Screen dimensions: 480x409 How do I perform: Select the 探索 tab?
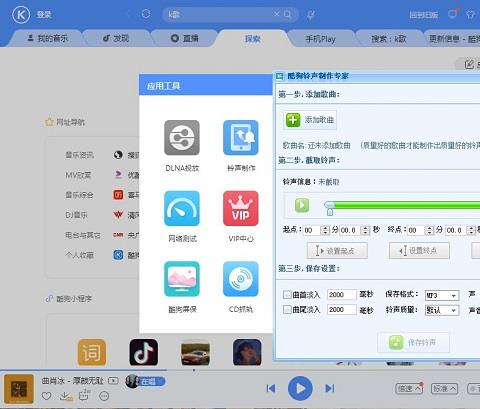tap(252, 39)
